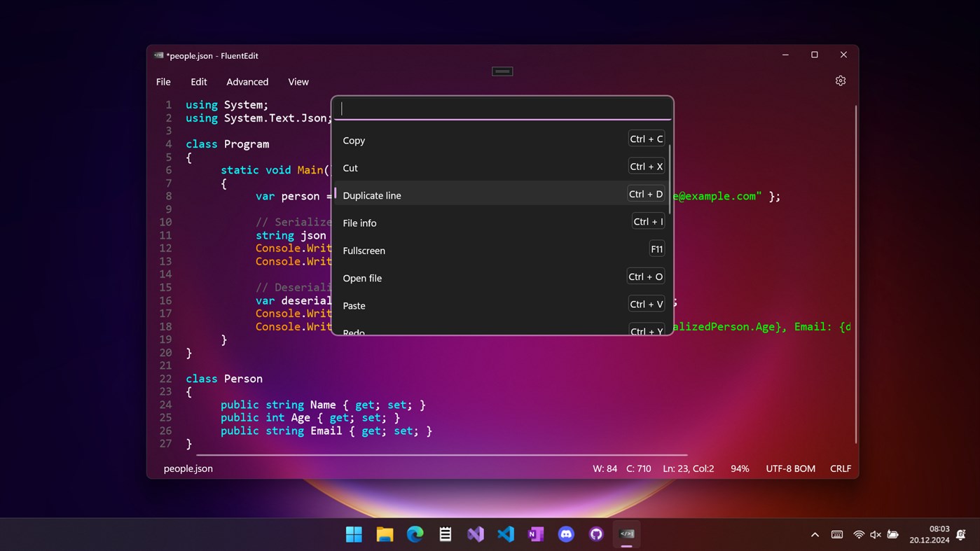980x551 pixels.
Task: Open the Advanced menu
Action: click(247, 82)
